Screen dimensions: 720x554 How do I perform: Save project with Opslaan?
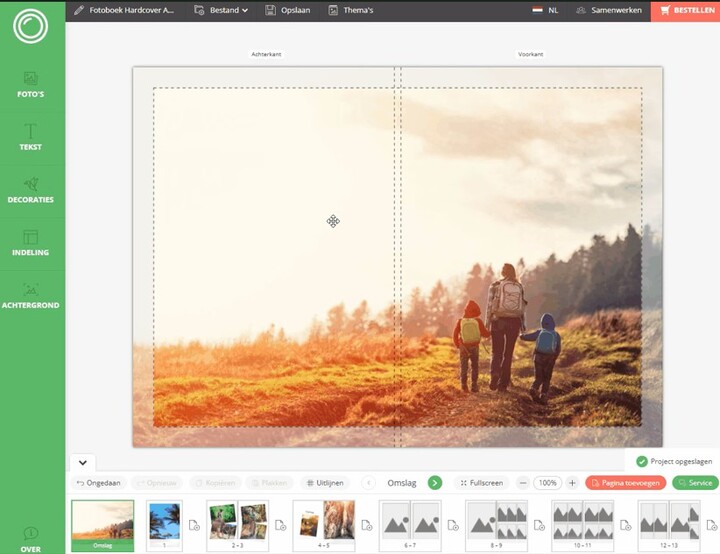(x=288, y=10)
